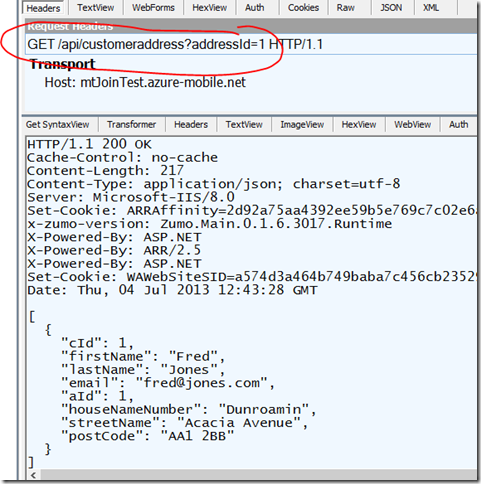The height and width of the screenshot is (484, 481).
Task: Switch to the Transformer tab
Action: [131, 125]
